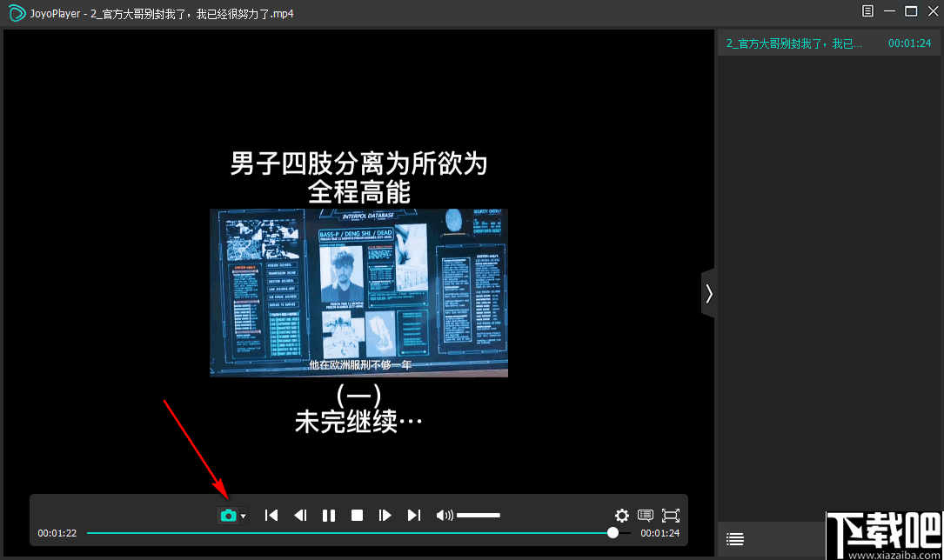
Task: Click the playlist icon in bottom-right corner
Action: point(734,538)
